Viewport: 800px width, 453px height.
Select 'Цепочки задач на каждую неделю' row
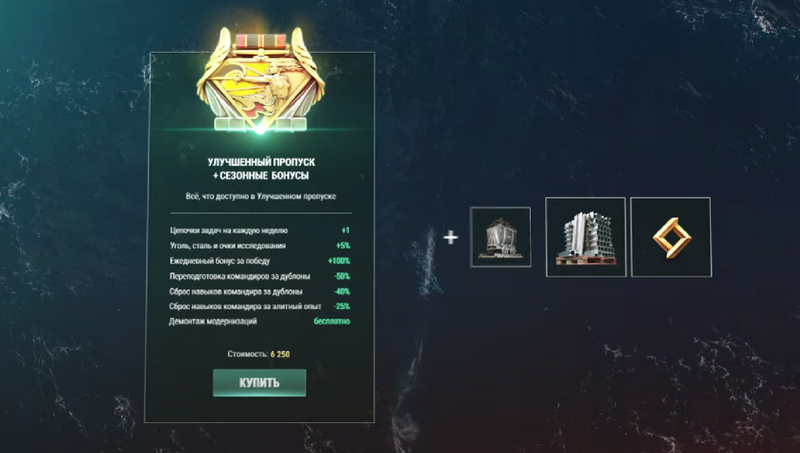pos(260,231)
